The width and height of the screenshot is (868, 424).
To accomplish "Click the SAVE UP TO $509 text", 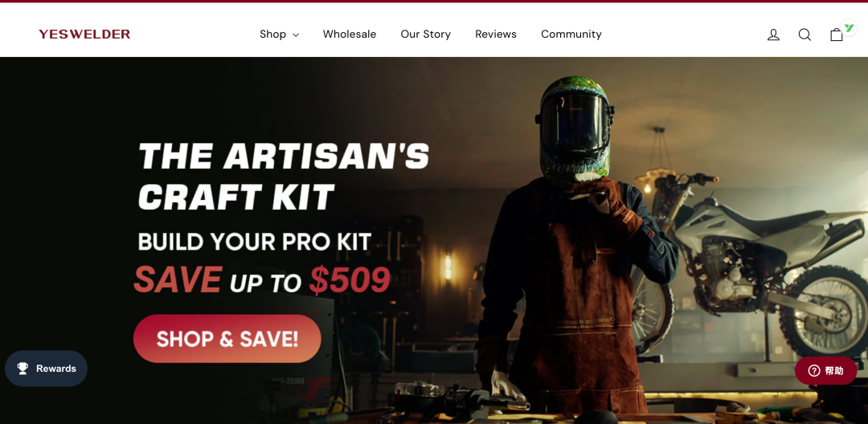I will point(262,279).
